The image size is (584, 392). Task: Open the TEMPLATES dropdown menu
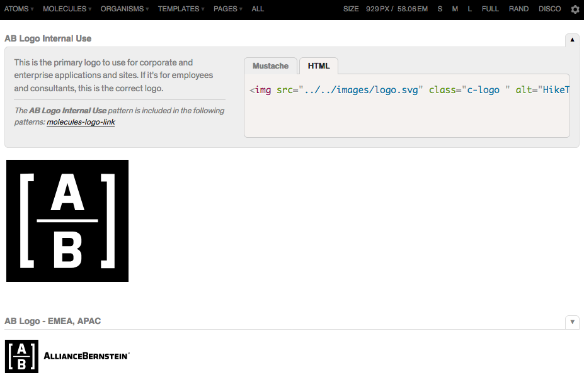pyautogui.click(x=181, y=9)
